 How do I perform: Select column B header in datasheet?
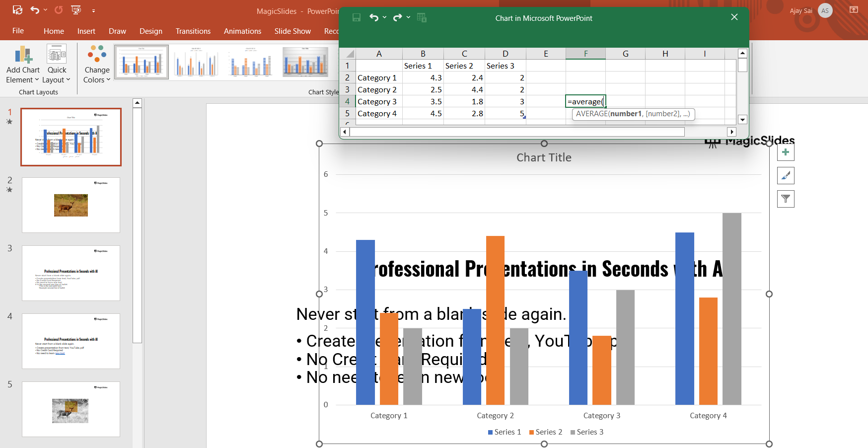(x=423, y=54)
